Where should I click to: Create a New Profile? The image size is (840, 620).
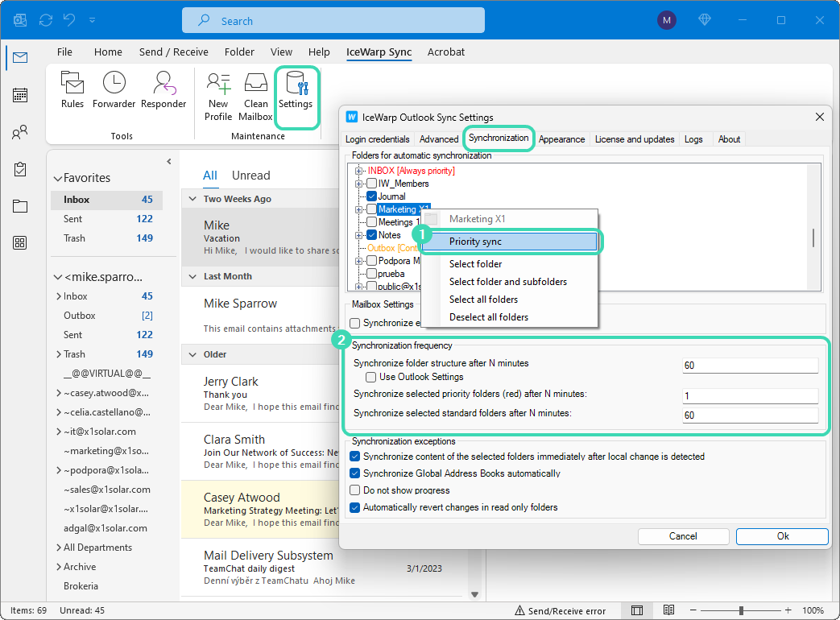pos(218,94)
